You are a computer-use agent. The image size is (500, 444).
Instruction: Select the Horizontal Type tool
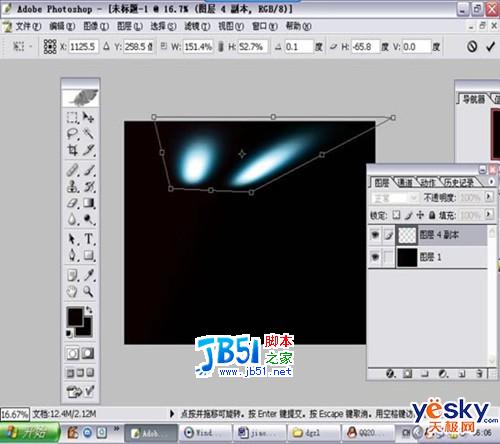point(88,239)
